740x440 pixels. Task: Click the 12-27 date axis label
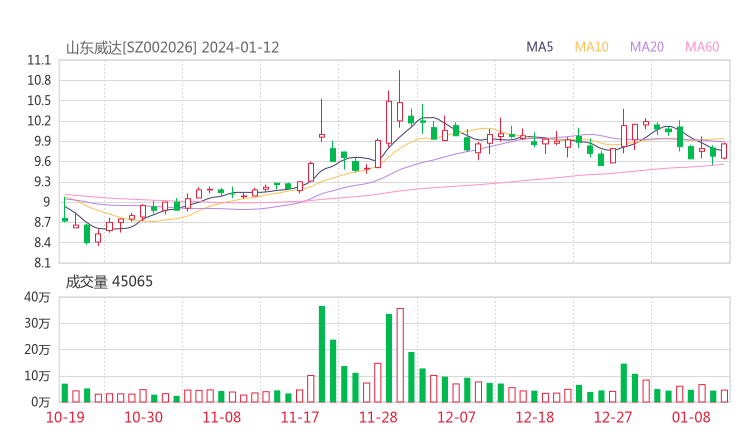point(613,418)
